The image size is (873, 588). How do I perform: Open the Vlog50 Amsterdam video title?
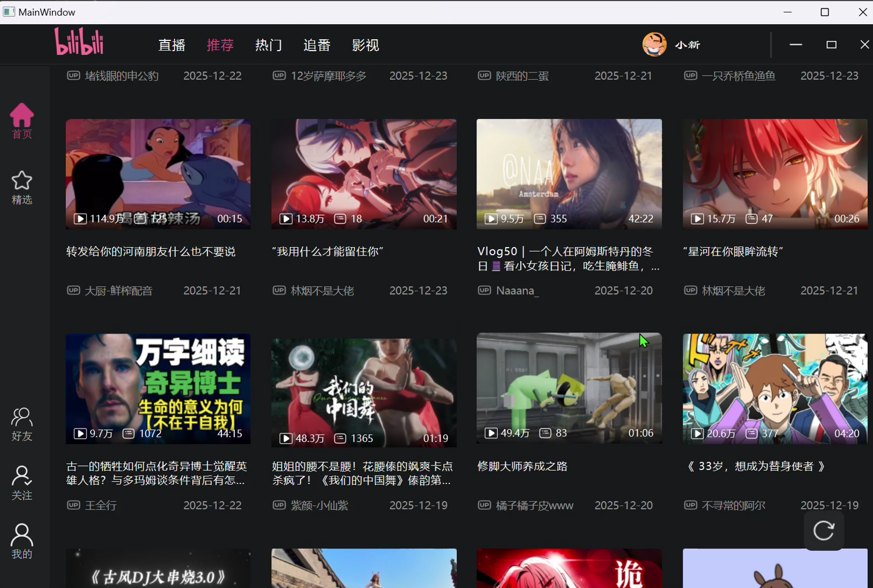point(569,258)
